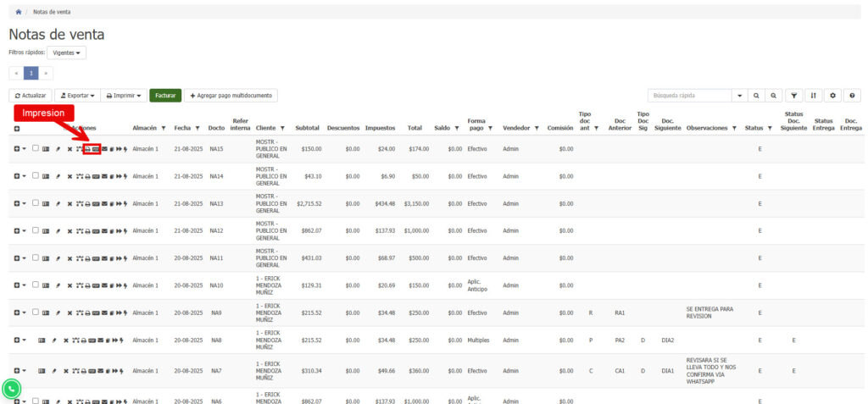868x404 pixels.
Task: Open the Cliente column filter funnel
Action: [282, 129]
